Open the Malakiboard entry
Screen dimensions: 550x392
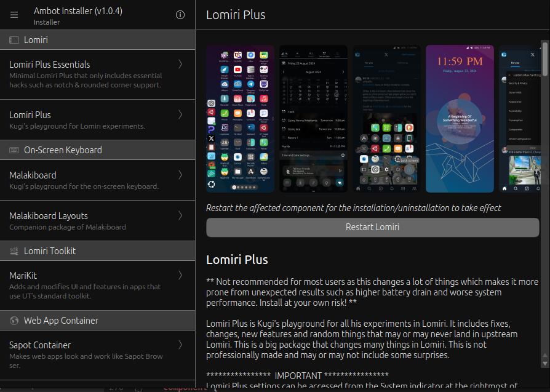98,180
